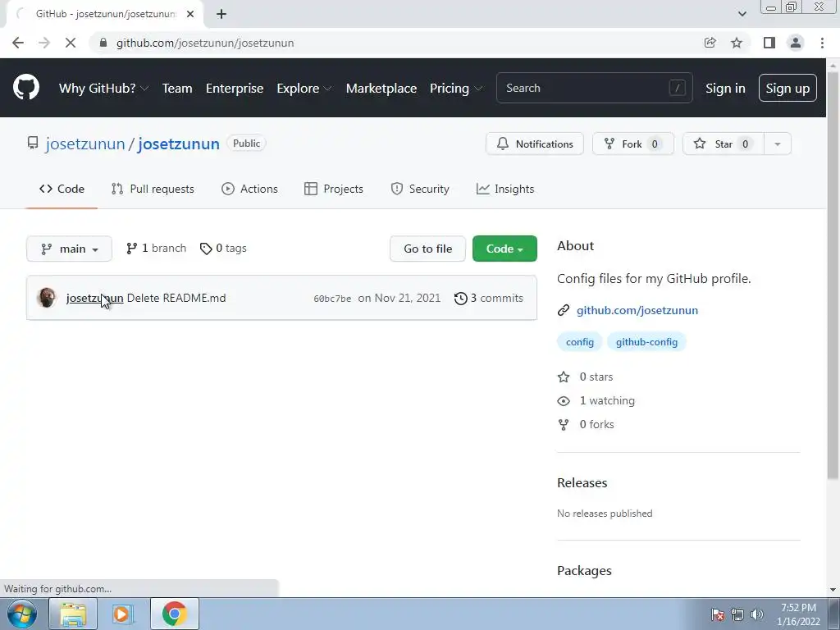Screen dimensions: 840x630
Task: Click the fork icon next to 0 forks
Action: [x=563, y=424]
